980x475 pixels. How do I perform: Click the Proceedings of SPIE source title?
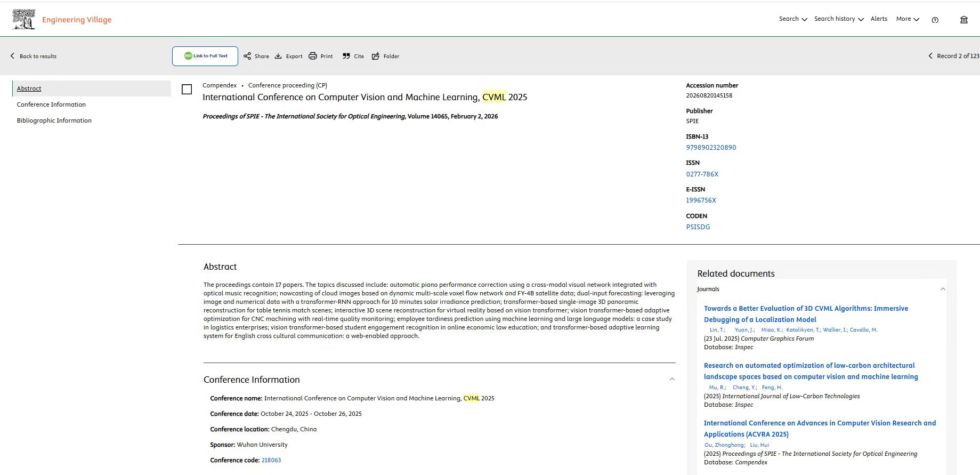[304, 116]
